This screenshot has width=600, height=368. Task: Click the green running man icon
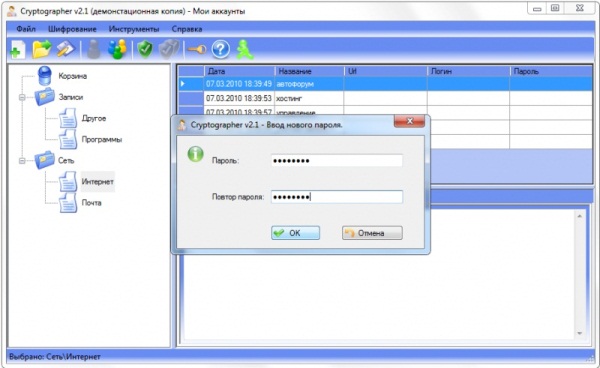[244, 49]
